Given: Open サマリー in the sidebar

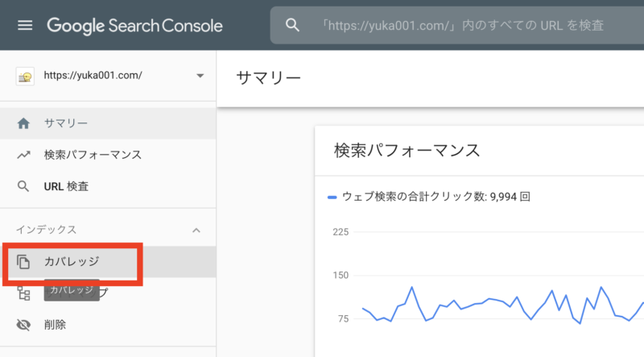Looking at the screenshot, I should 108,123.
